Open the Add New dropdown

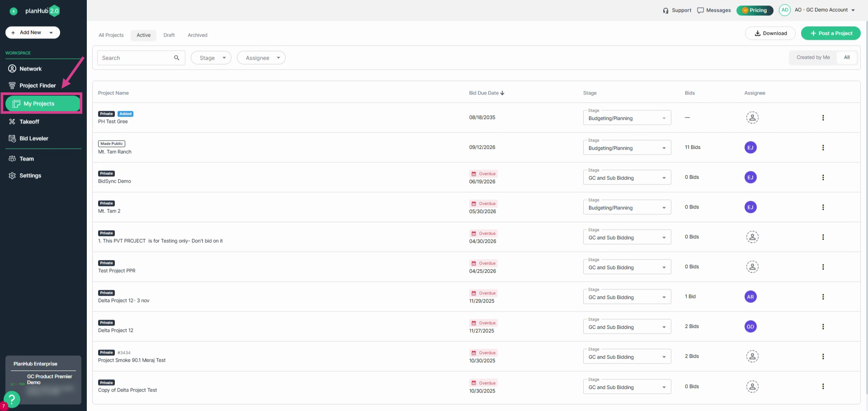33,33
